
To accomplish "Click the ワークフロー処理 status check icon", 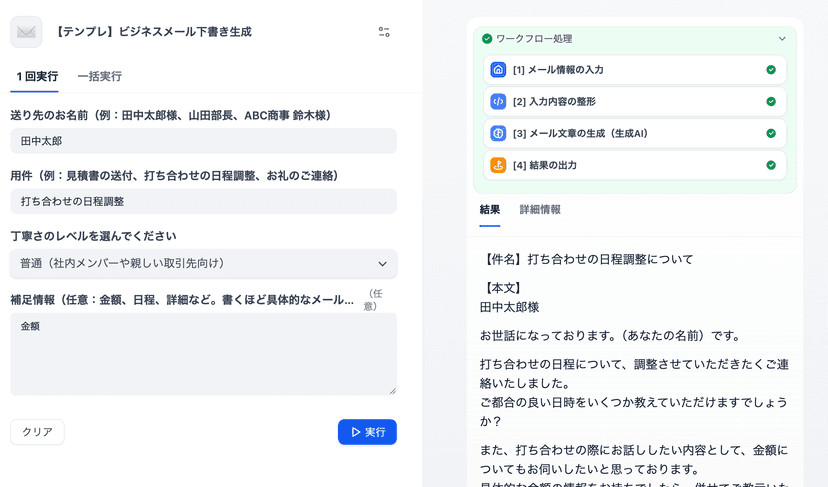I will (x=487, y=39).
